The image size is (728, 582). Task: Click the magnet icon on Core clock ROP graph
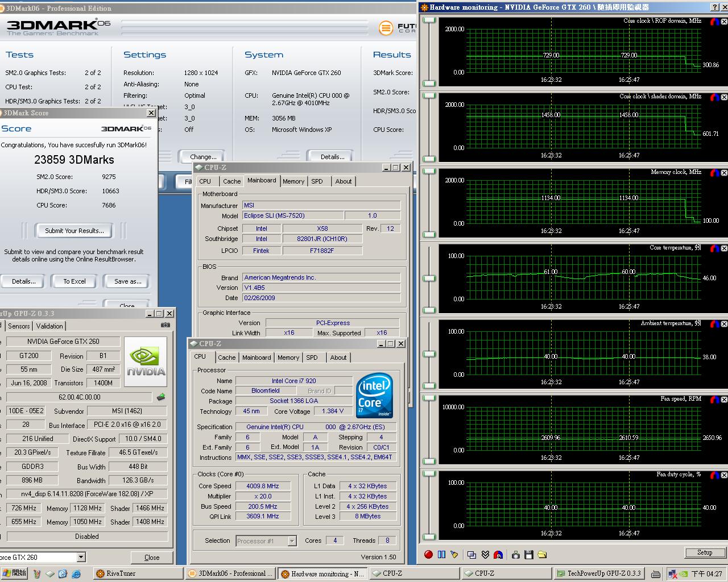click(x=714, y=22)
